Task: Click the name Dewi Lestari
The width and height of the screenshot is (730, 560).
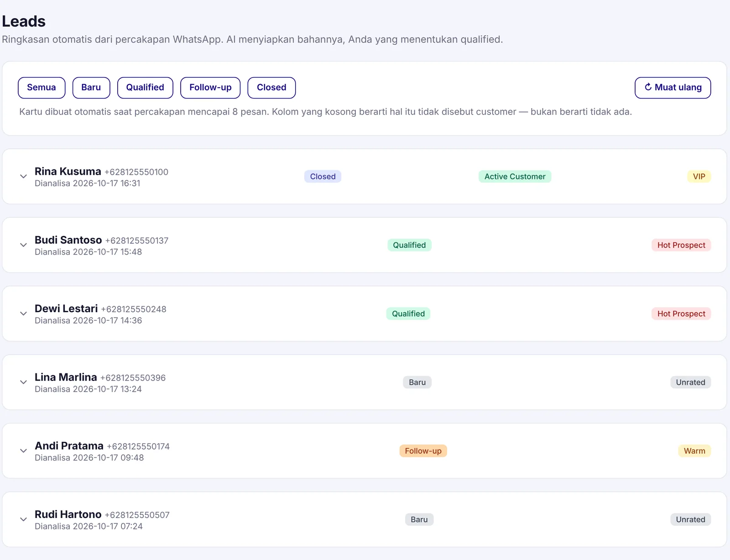Action: (x=66, y=309)
